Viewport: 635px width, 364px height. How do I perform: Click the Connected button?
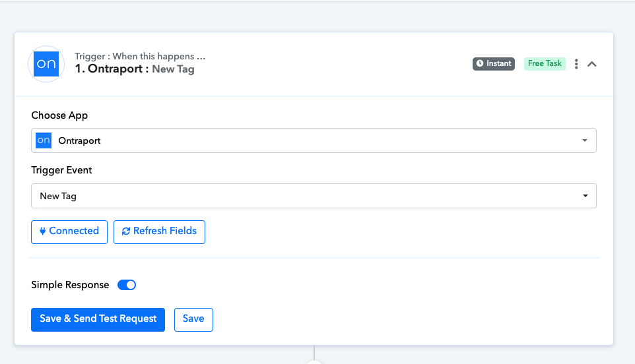tap(69, 231)
